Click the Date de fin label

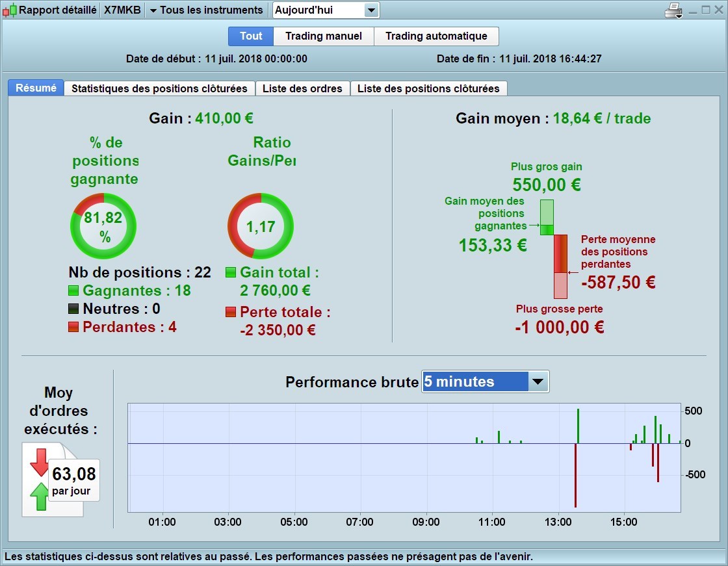pos(465,59)
